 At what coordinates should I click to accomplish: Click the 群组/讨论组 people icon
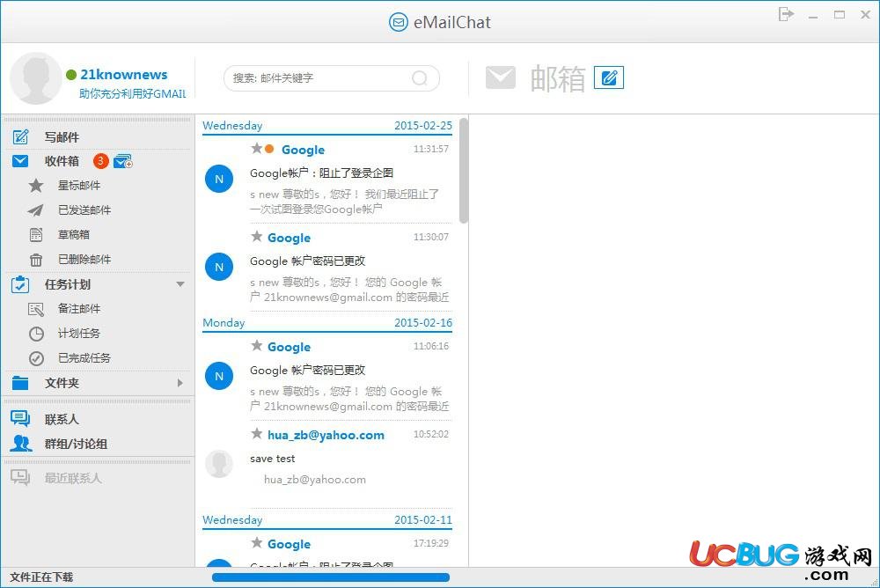(21, 444)
